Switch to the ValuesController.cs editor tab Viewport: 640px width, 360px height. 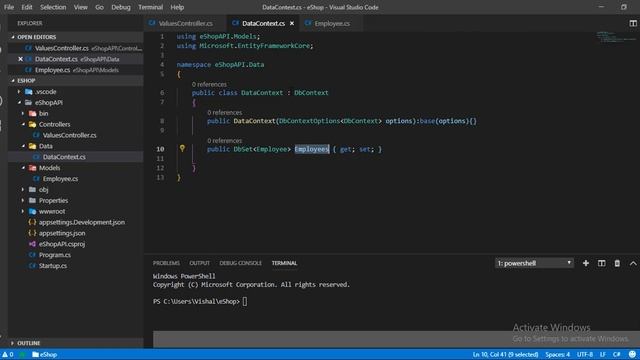(x=186, y=23)
